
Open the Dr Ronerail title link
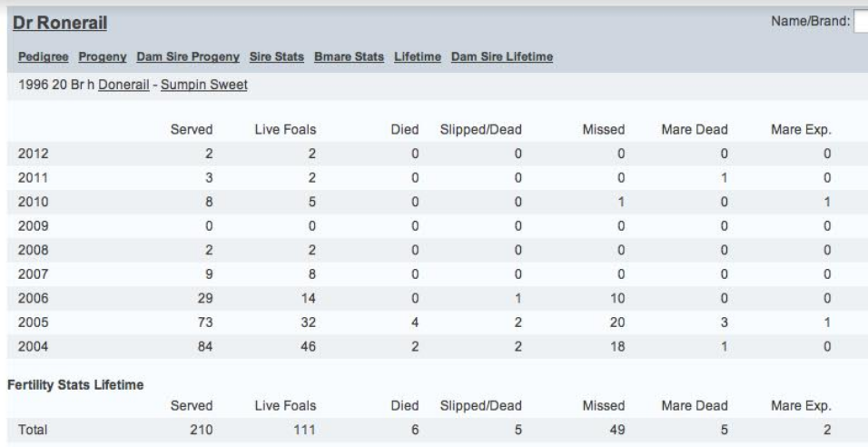[x=60, y=23]
